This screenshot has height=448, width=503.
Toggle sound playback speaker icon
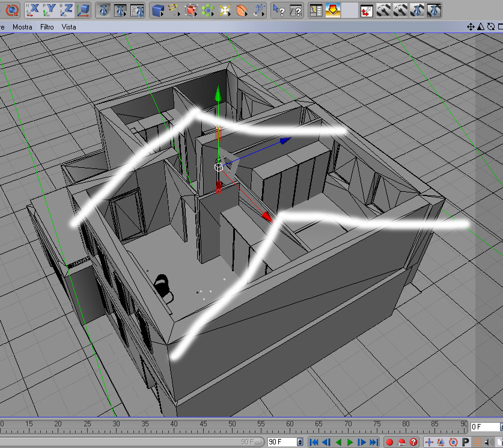point(489,442)
